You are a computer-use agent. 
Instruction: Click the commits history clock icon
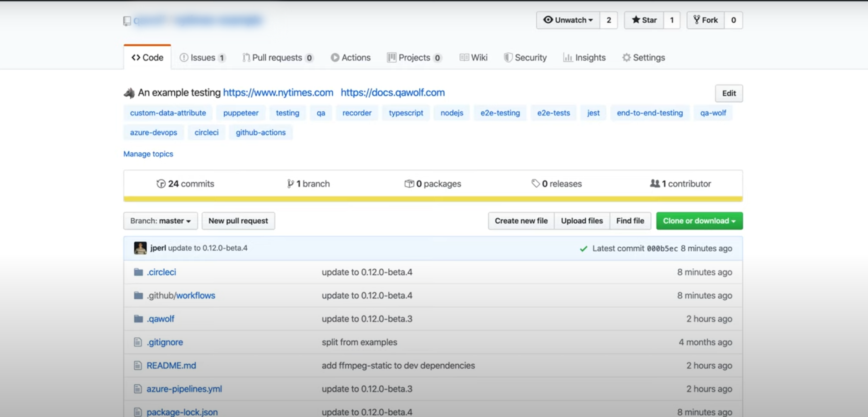(x=161, y=184)
